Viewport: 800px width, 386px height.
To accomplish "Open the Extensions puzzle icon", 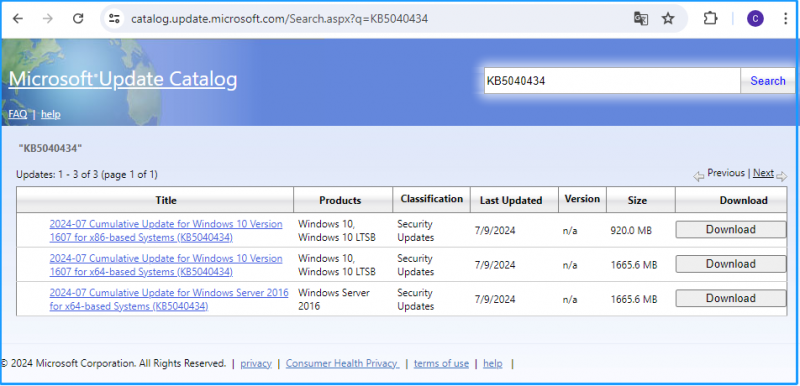I will coord(710,19).
